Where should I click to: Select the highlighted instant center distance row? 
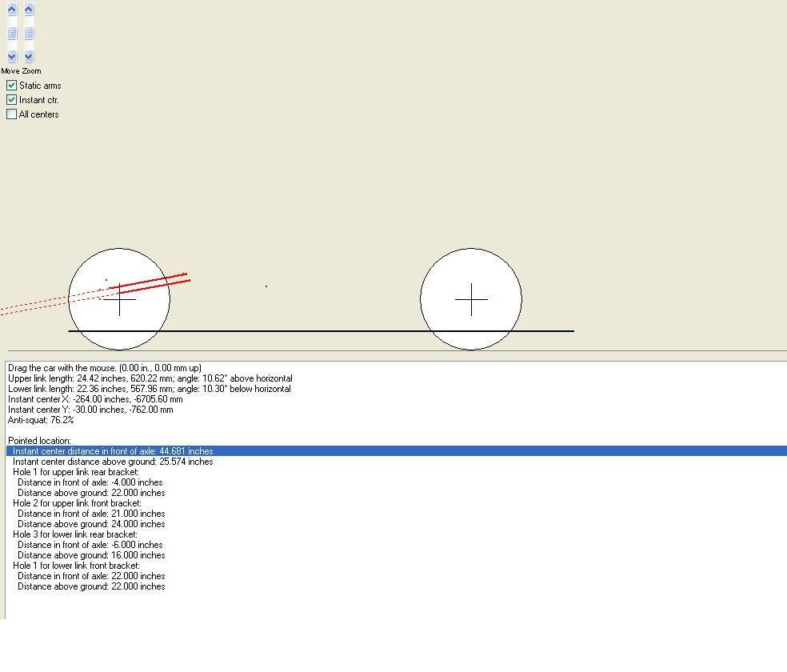pyautogui.click(x=113, y=451)
